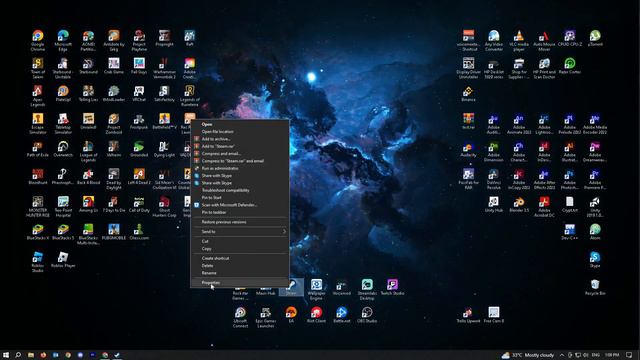Click the EA app desktop icon
The height and width of the screenshot is (360, 640).
[x=291, y=315]
